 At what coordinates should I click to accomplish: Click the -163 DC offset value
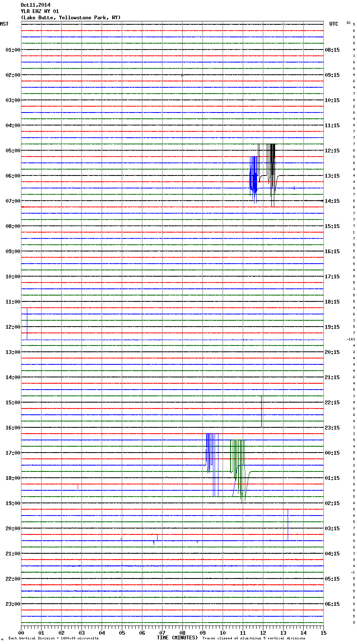pyautogui.click(x=351, y=339)
